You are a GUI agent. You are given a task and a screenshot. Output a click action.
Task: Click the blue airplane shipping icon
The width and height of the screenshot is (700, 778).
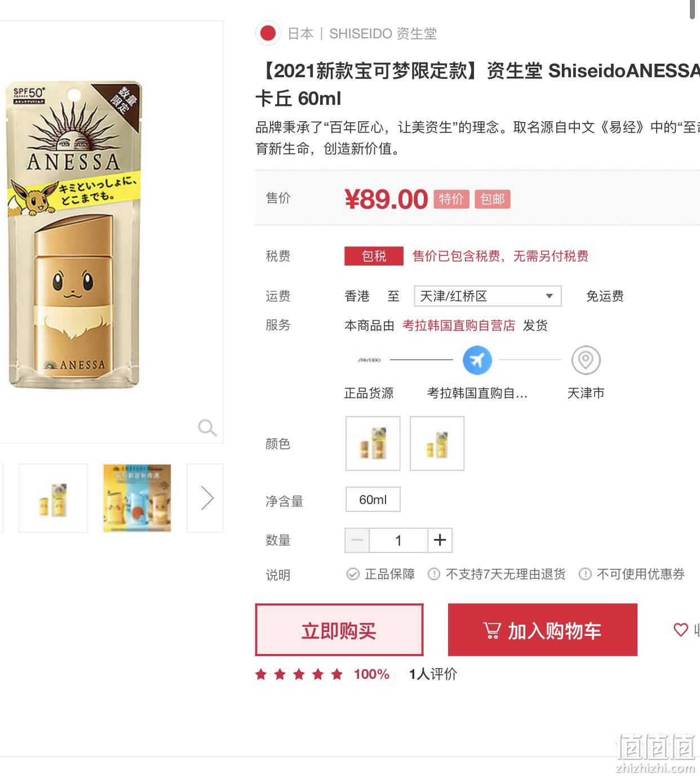(x=477, y=360)
